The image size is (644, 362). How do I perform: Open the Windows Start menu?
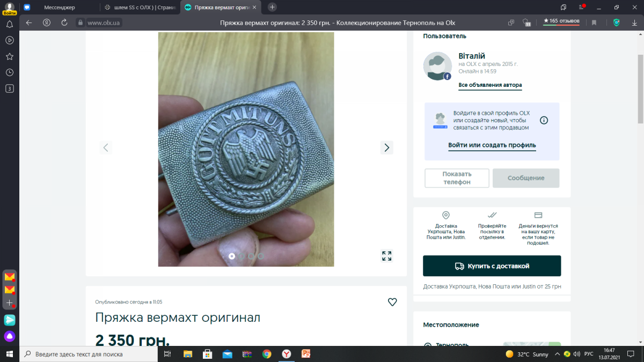tap(10, 354)
